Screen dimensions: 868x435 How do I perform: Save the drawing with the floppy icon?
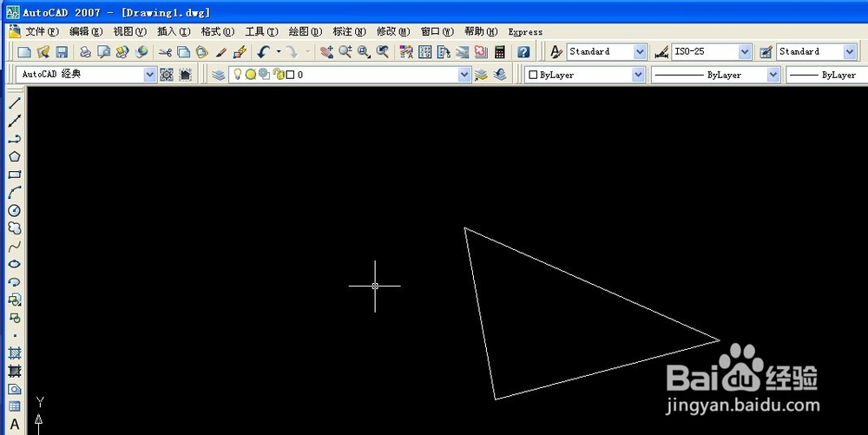[62, 52]
